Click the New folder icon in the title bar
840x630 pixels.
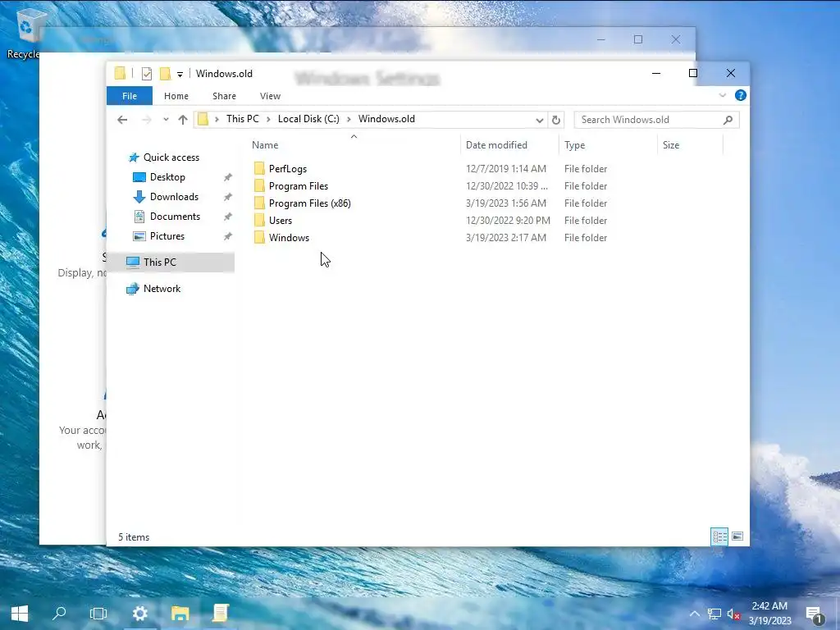[x=166, y=73]
